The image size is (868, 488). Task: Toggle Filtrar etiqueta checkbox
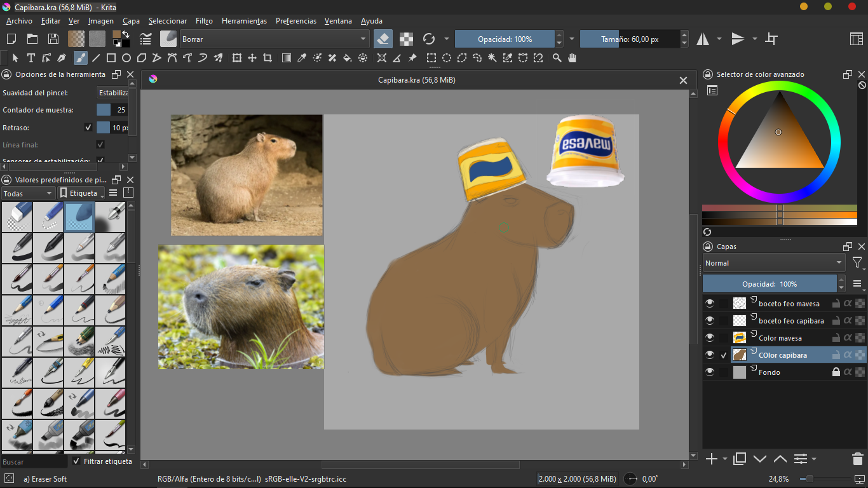pyautogui.click(x=76, y=461)
